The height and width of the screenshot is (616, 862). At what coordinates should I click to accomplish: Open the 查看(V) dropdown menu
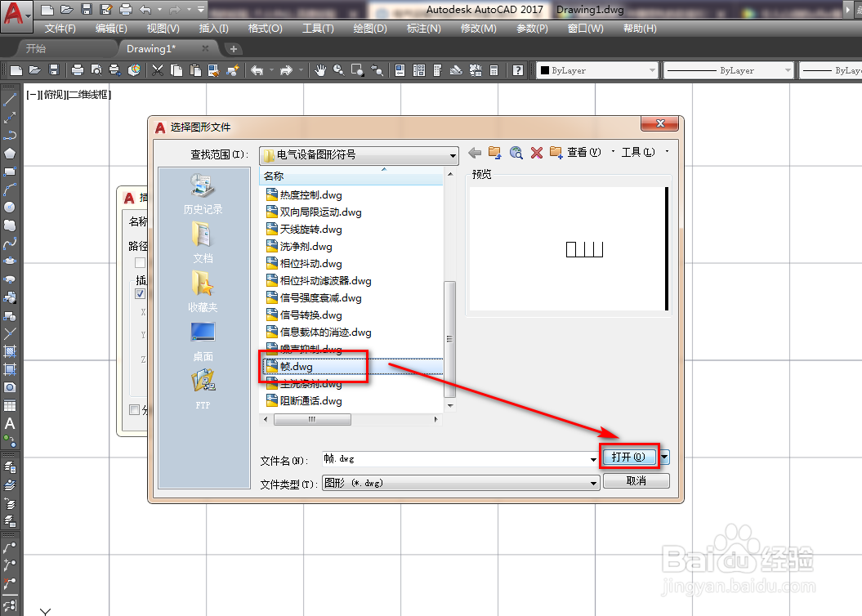click(x=591, y=152)
